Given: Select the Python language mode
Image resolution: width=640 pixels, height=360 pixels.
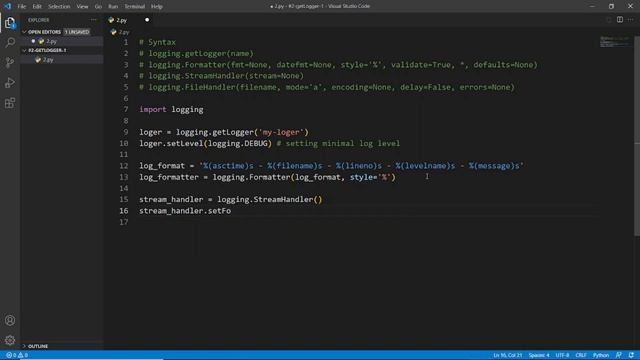Looking at the screenshot, I should 601,355.
